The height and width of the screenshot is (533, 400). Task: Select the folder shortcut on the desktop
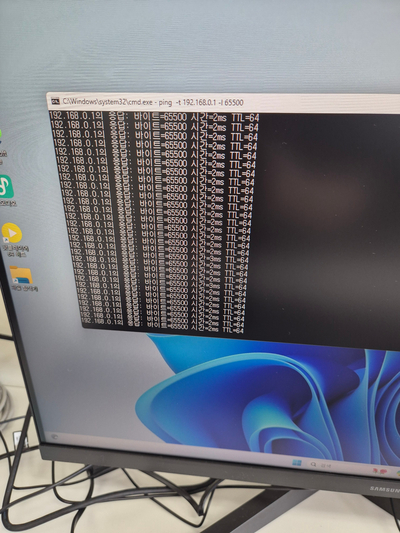pyautogui.click(x=21, y=275)
